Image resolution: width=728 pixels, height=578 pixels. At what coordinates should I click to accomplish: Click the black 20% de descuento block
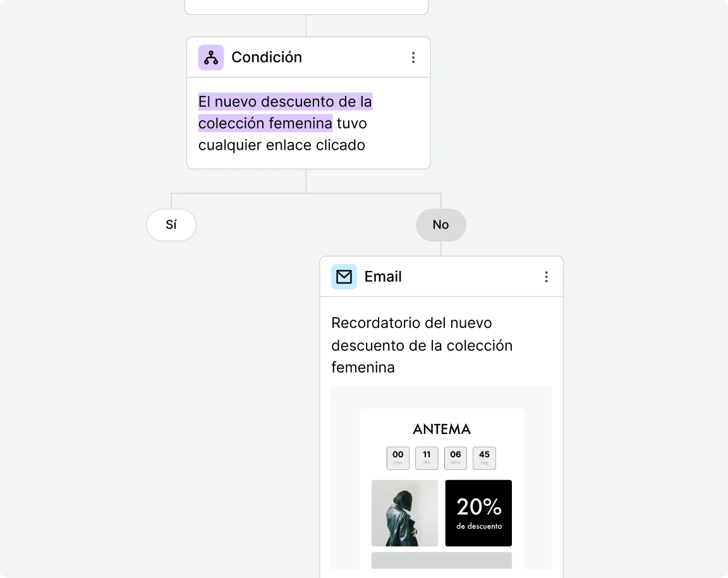[x=478, y=513]
